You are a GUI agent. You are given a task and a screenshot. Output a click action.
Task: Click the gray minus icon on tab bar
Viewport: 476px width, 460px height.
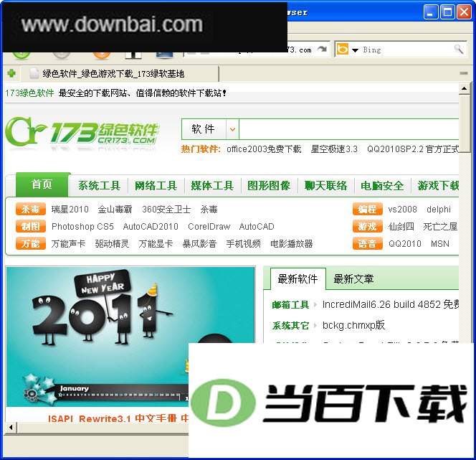463,73
